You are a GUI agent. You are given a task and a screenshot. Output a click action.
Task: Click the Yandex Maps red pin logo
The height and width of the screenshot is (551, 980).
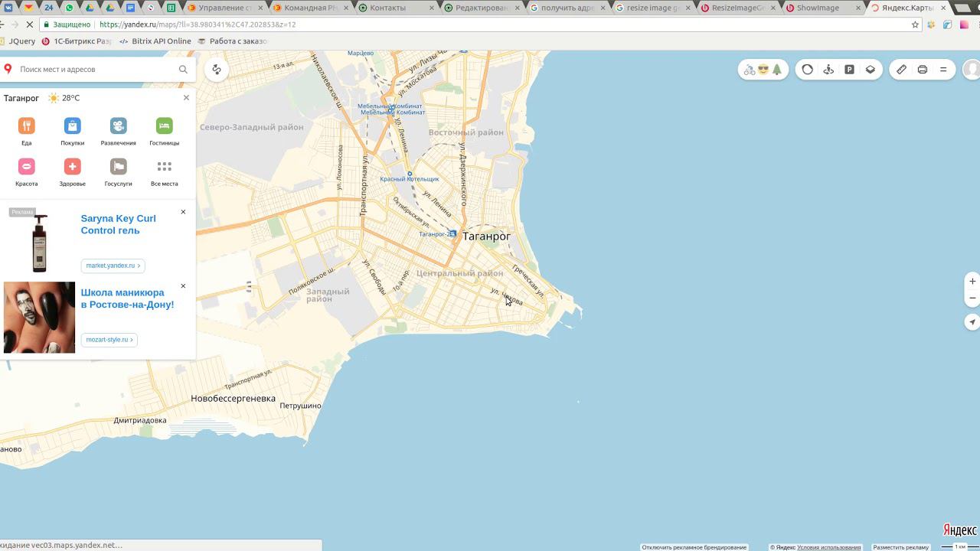(8, 69)
